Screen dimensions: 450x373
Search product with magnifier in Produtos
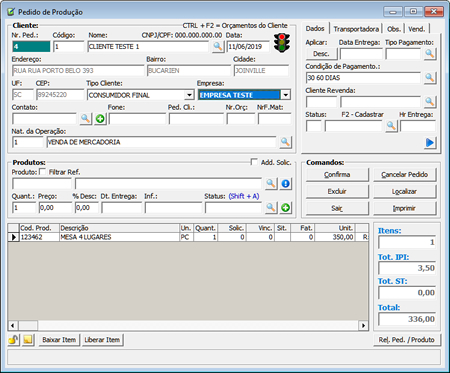[271, 183]
